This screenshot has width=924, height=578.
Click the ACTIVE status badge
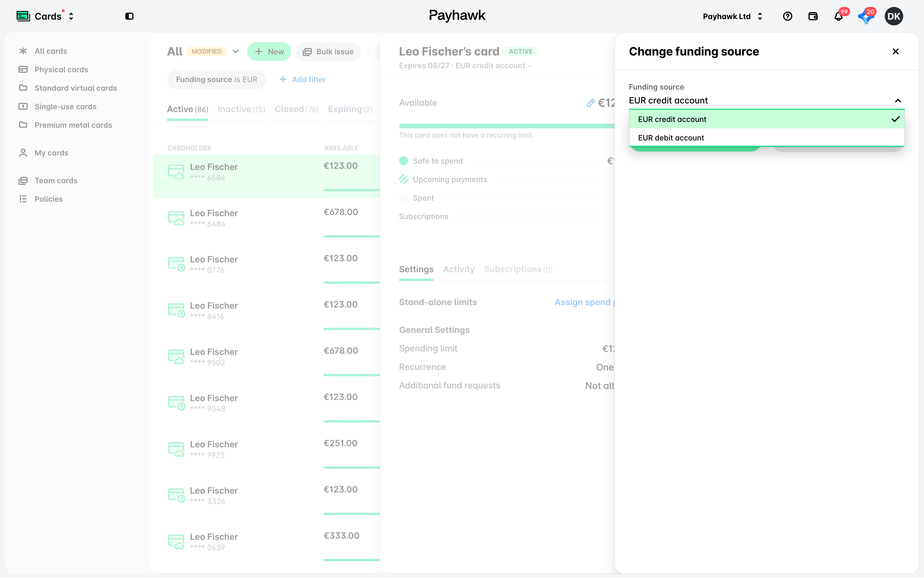(x=520, y=52)
